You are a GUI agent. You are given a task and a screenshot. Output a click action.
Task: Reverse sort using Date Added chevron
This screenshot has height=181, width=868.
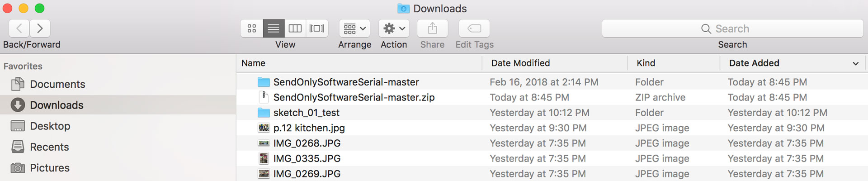coord(855,64)
